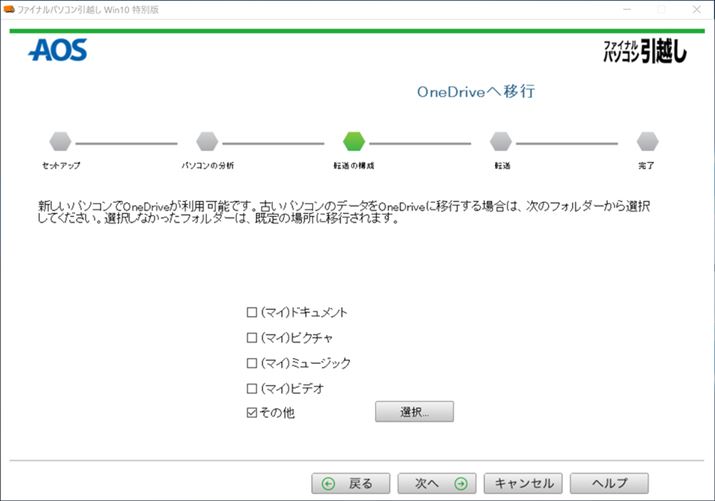The image size is (715, 501).
Task: Check the (マイ)ミュージック checkbox
Action: 252,363
